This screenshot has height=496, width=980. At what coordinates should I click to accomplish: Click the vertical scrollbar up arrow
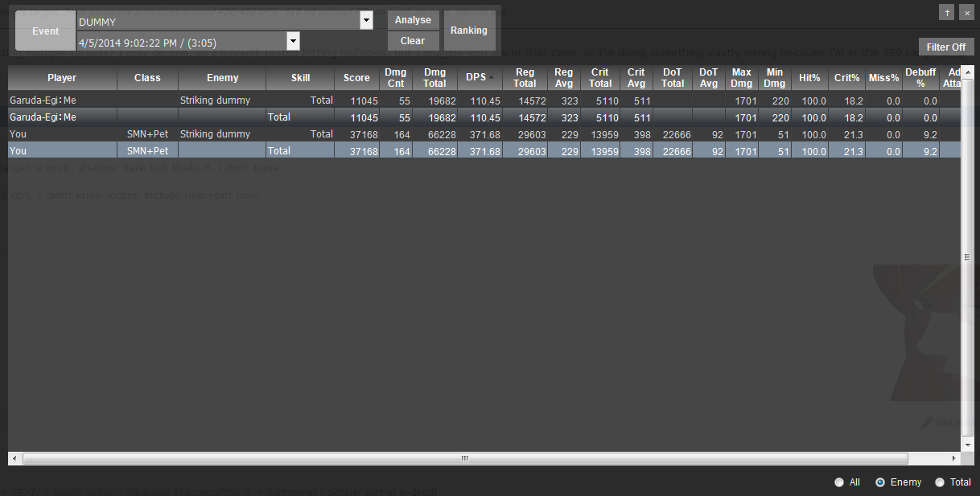click(x=968, y=72)
